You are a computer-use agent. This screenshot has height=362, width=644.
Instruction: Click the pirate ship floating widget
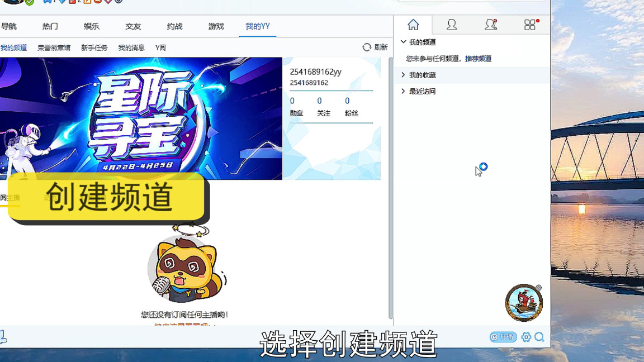click(x=524, y=303)
